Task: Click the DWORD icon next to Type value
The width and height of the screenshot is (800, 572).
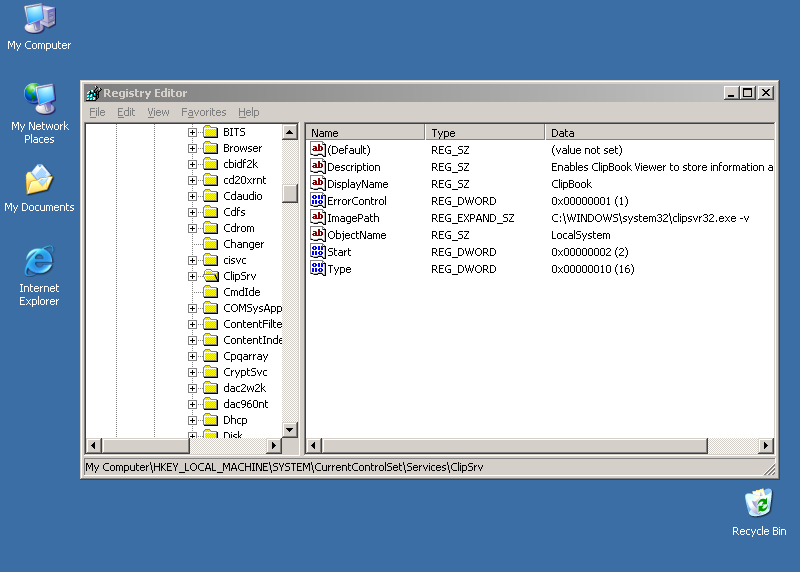Action: [317, 268]
